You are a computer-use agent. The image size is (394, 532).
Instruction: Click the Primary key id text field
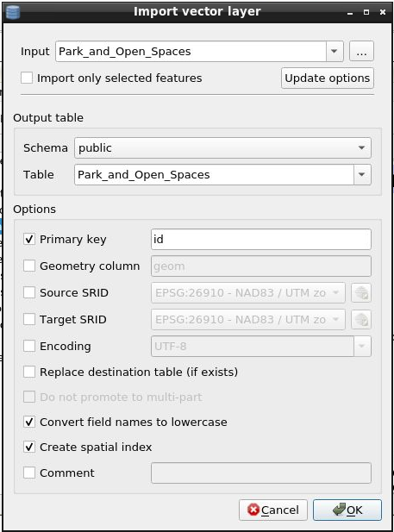(x=261, y=239)
